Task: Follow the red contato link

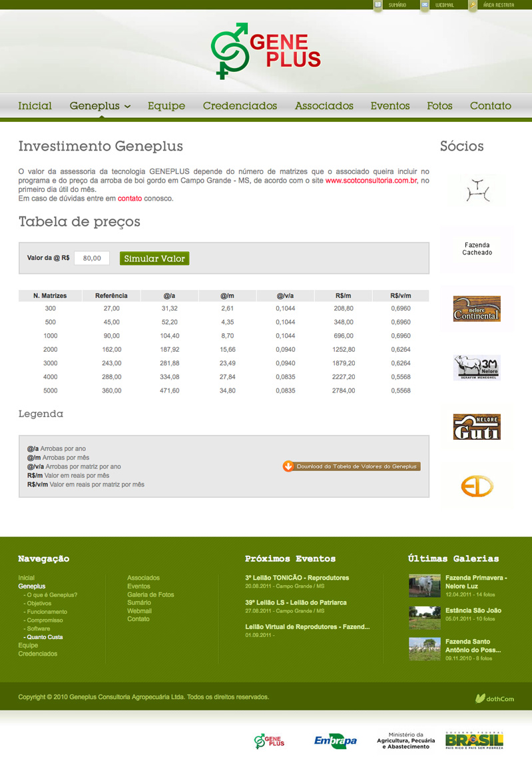Action: point(130,198)
